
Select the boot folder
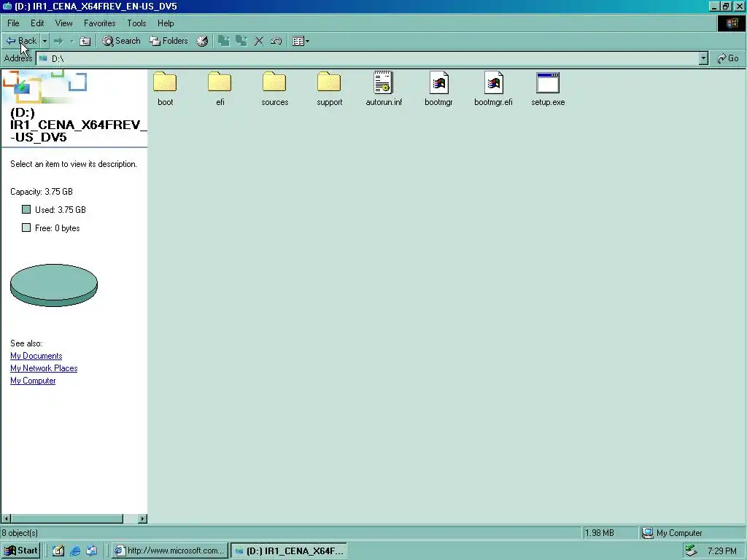coord(166,89)
